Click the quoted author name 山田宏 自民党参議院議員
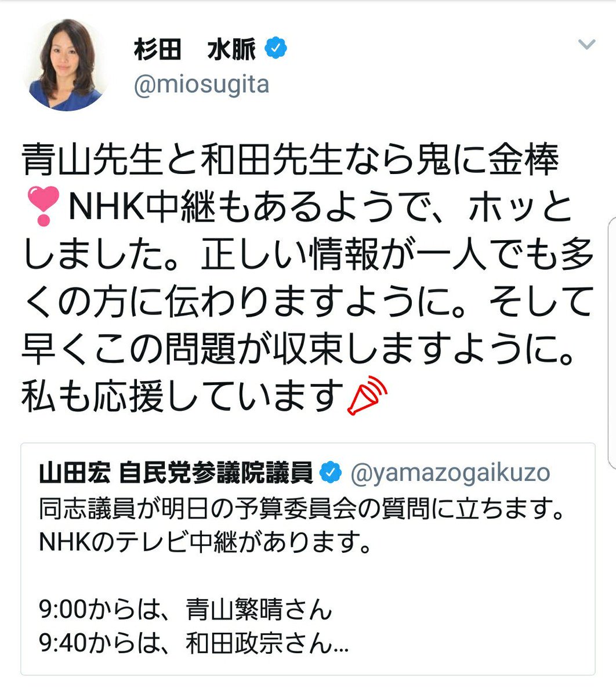The width and height of the screenshot is (616, 696). pyautogui.click(x=176, y=473)
